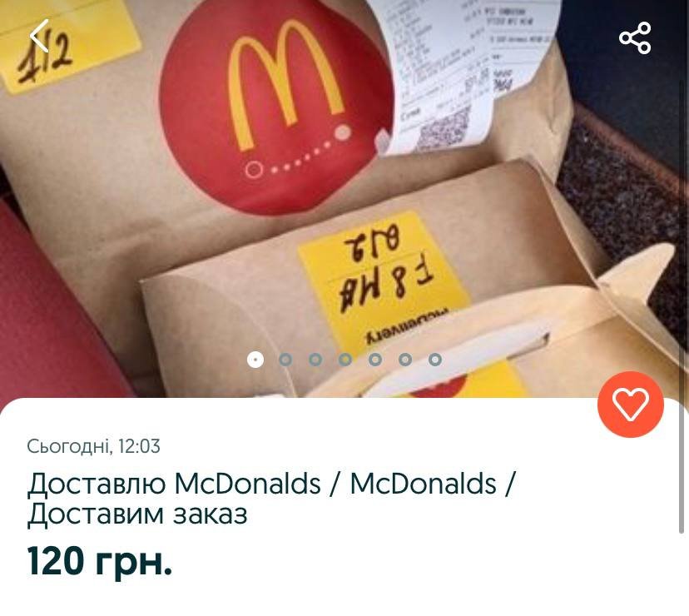
Task: Jump to the second photo indicator dot
Action: tap(285, 360)
